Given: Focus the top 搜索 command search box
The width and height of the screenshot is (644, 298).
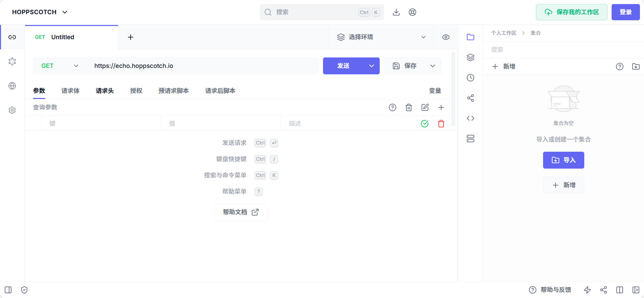Looking at the screenshot, I should (x=322, y=12).
